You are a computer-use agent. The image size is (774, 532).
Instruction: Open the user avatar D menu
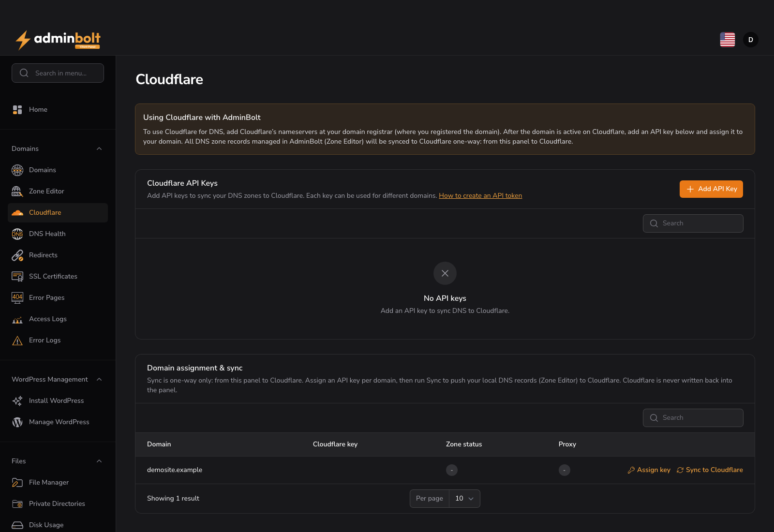751,40
